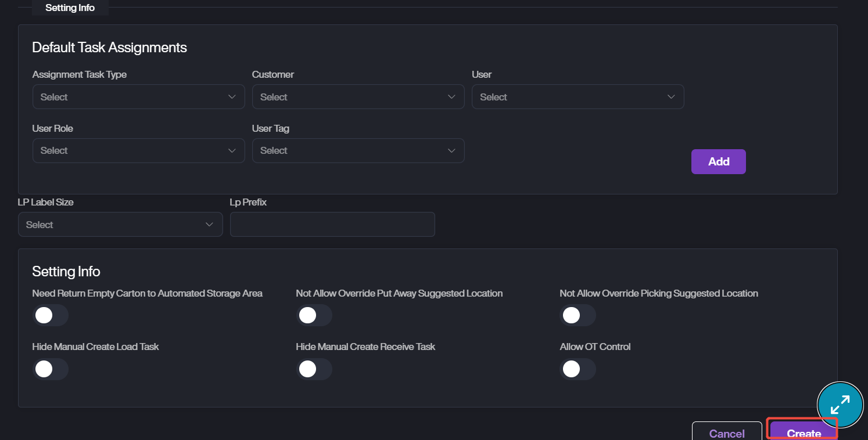Click the Cancel button
868x440 pixels.
point(727,432)
